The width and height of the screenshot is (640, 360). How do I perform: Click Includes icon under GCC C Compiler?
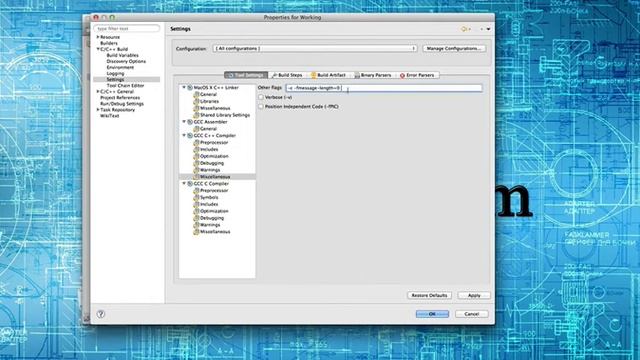pos(196,204)
